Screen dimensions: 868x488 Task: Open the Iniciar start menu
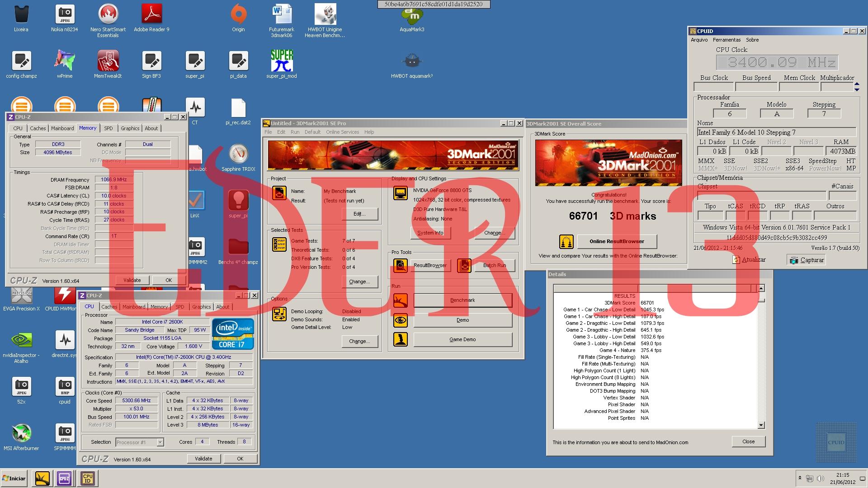pyautogui.click(x=14, y=478)
